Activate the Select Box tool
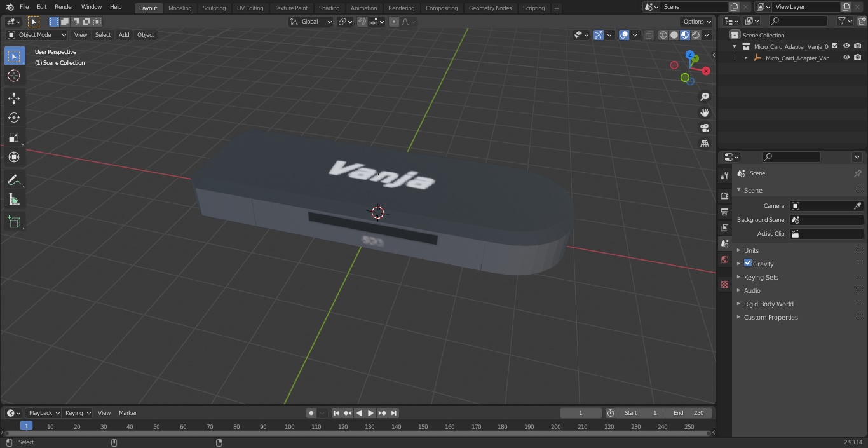 click(14, 56)
